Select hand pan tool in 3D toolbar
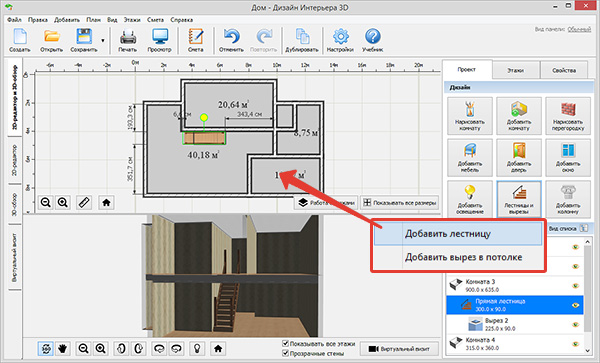 coord(62,348)
